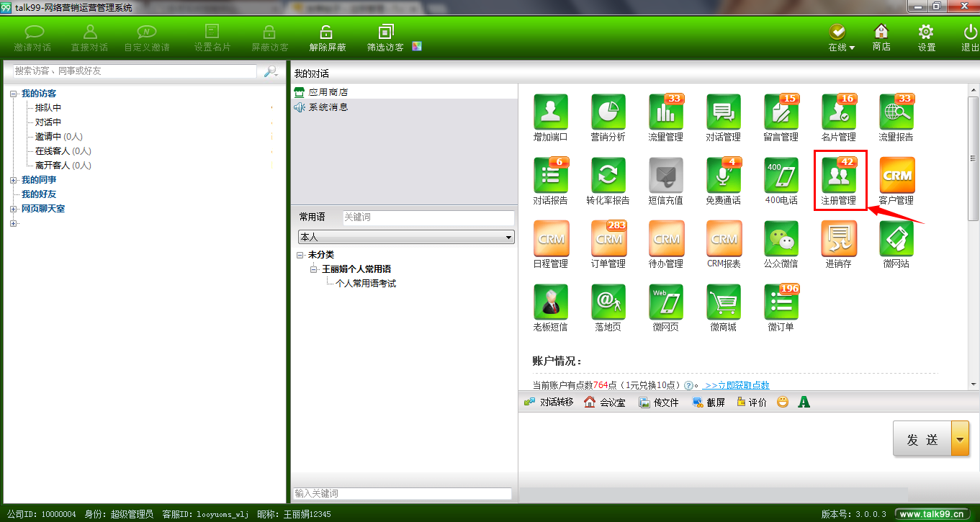Screen dimensions: 980x522
Task: Open the 本人 dropdown list
Action: pos(406,237)
